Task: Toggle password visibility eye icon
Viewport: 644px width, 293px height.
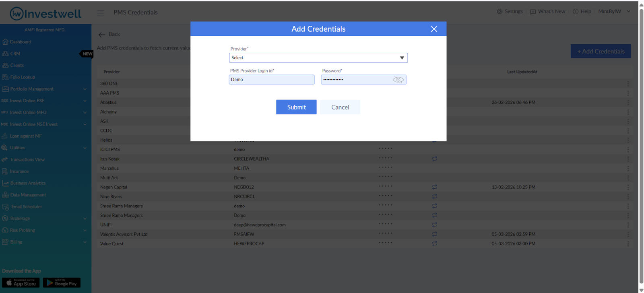Action: click(x=398, y=80)
